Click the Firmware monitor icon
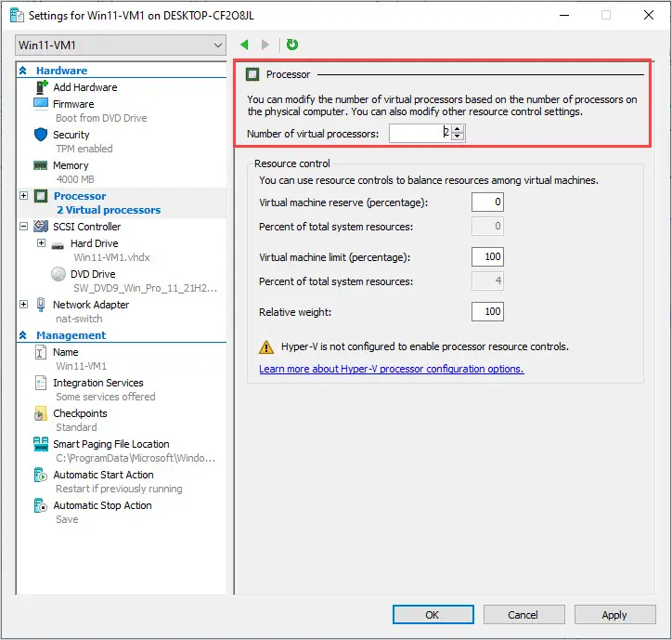The image size is (672, 640). coord(41,104)
